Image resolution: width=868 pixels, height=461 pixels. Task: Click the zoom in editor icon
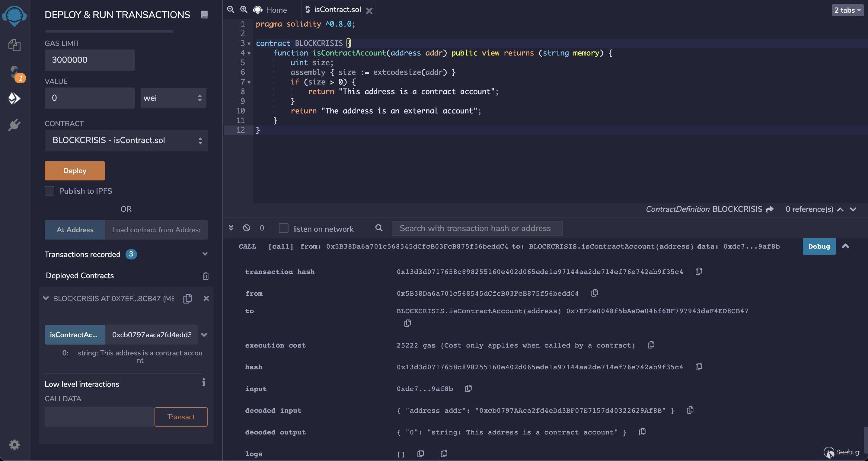coord(244,9)
